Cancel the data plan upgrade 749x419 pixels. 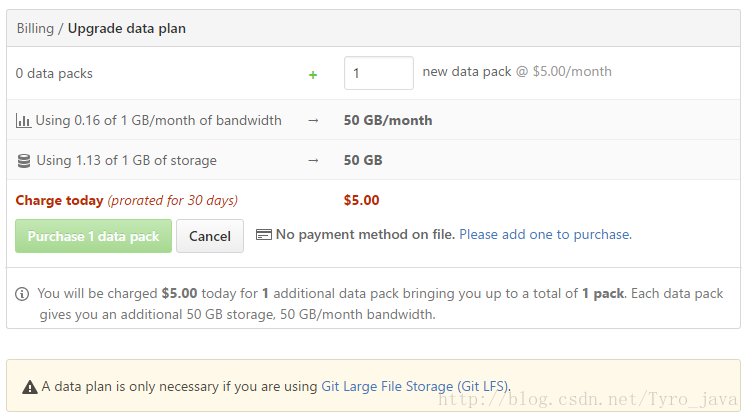coord(210,236)
